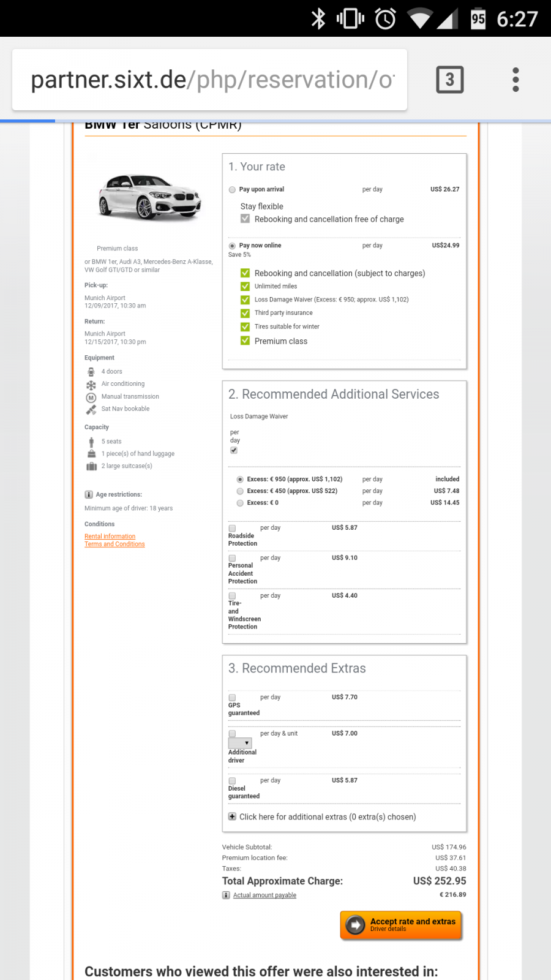The height and width of the screenshot is (980, 551).
Task: Click the arrow icon on Accept rate button
Action: click(355, 925)
